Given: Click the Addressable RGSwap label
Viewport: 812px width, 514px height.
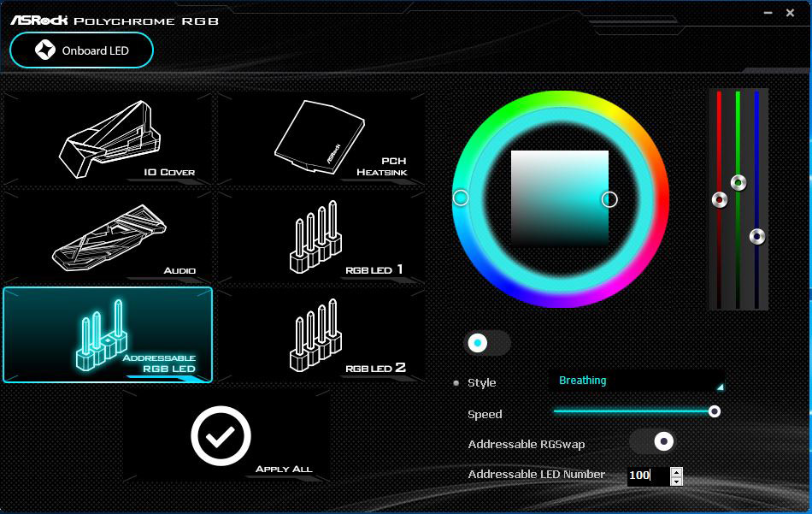Looking at the screenshot, I should pyautogui.click(x=527, y=444).
